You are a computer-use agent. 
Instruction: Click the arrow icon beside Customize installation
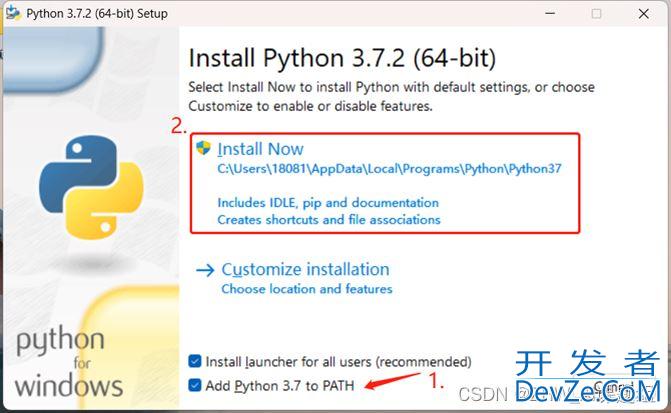[205, 270]
